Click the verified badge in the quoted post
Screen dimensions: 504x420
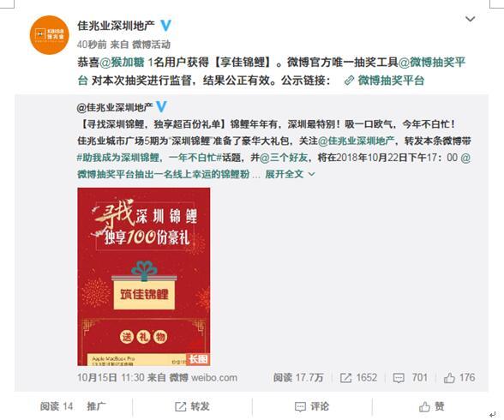click(161, 106)
